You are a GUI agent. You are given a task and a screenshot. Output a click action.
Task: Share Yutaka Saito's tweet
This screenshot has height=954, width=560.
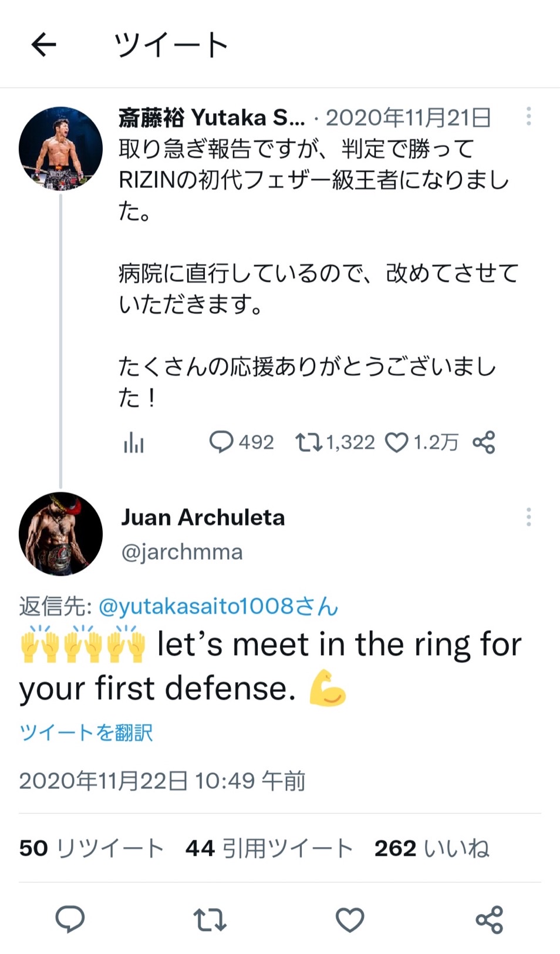[484, 442]
